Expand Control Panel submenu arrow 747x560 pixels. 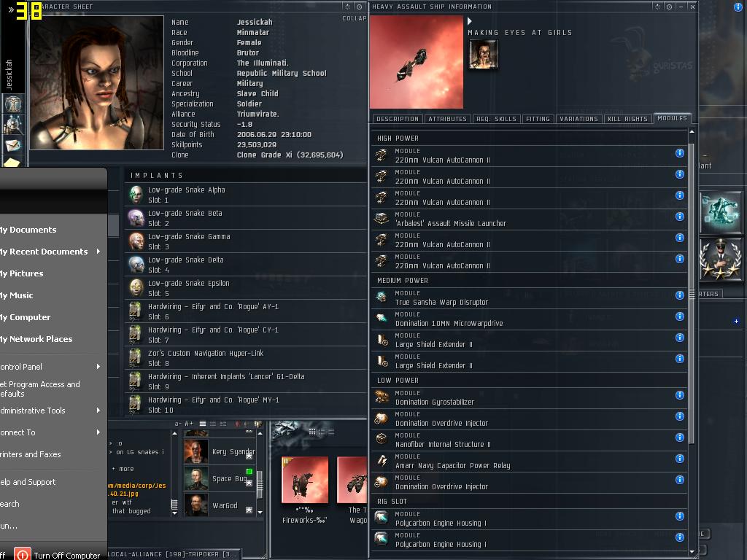pos(98,366)
